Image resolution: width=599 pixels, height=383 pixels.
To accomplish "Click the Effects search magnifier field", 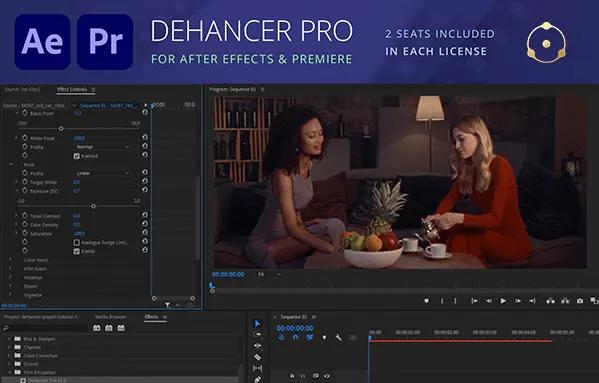I will (45, 328).
